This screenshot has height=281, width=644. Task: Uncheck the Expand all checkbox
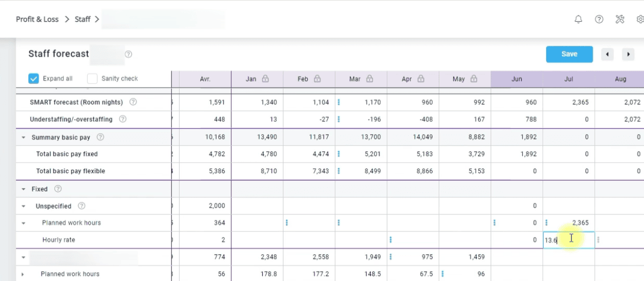click(x=33, y=78)
